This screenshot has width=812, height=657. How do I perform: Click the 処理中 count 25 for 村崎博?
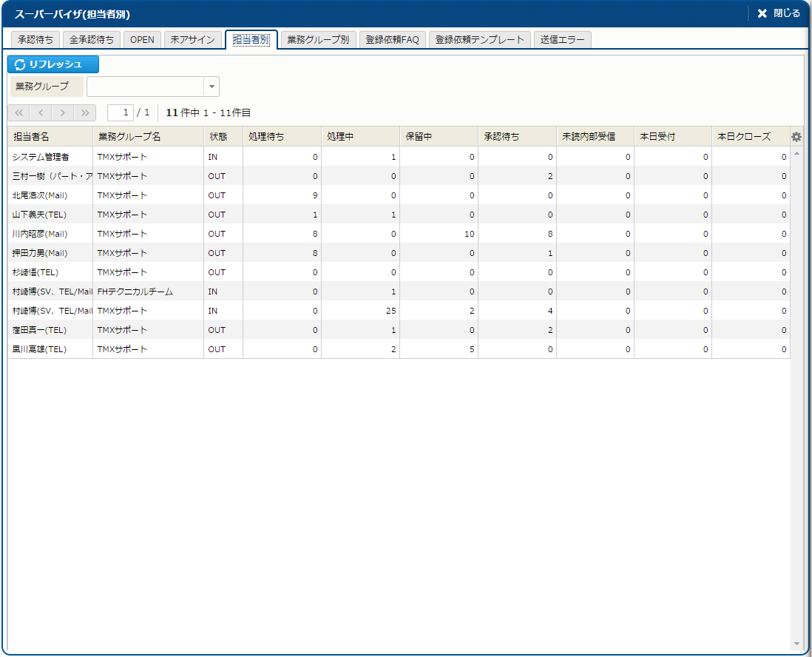pyautogui.click(x=391, y=311)
